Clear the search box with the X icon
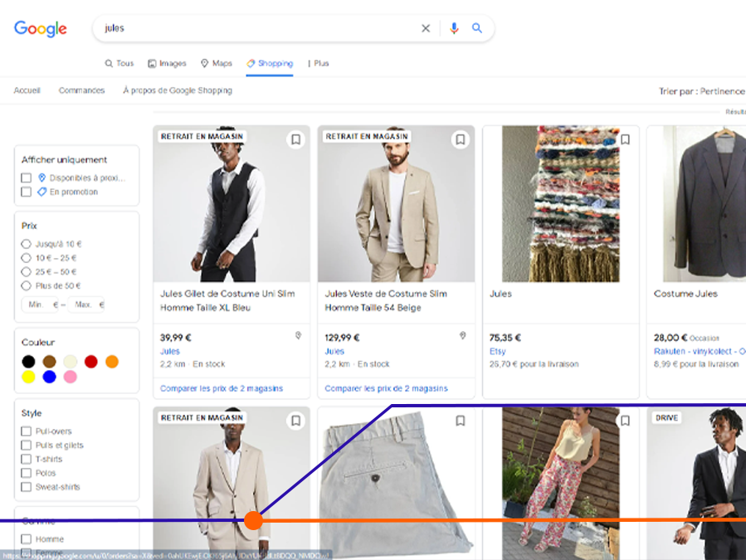The height and width of the screenshot is (560, 746). click(426, 28)
